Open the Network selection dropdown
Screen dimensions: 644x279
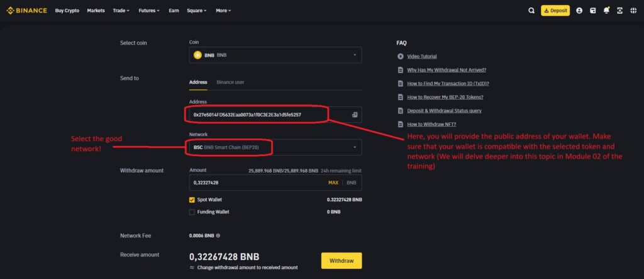pyautogui.click(x=275, y=147)
